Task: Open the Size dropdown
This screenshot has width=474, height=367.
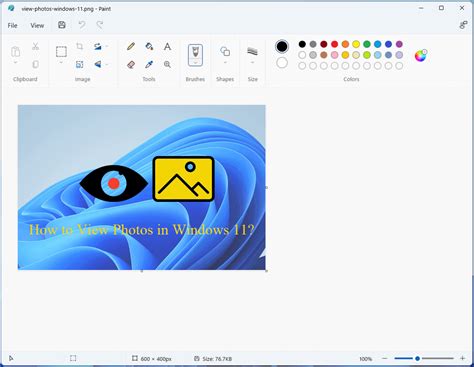Action: 252,63
